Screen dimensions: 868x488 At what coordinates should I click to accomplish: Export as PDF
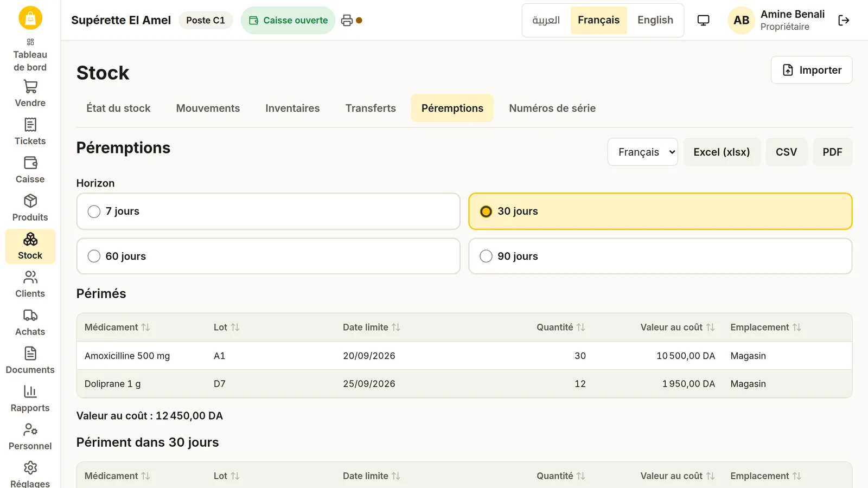point(832,152)
